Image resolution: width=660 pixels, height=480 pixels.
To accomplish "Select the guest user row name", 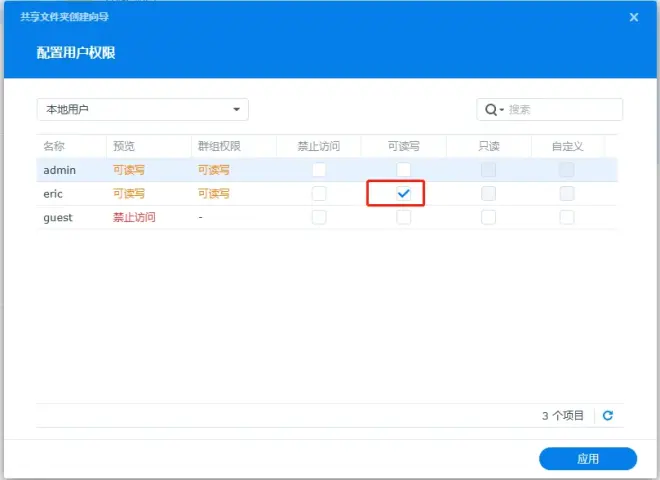I will click(x=58, y=218).
